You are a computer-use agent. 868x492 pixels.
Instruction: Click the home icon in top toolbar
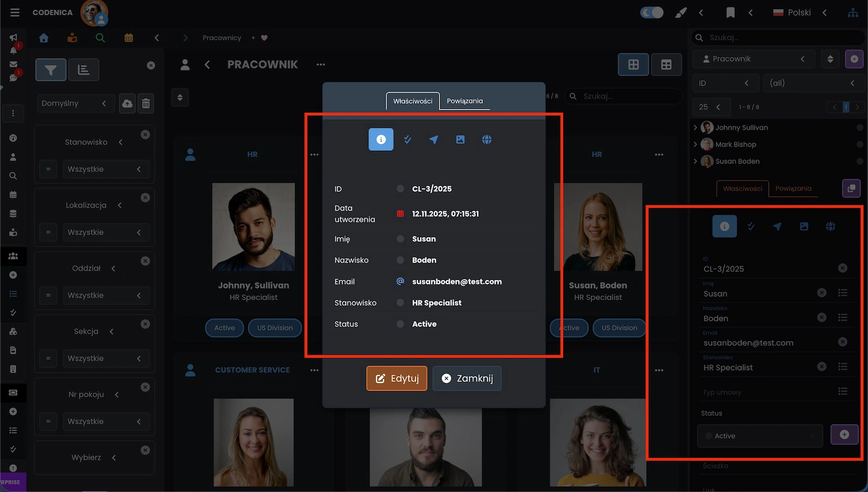[44, 38]
